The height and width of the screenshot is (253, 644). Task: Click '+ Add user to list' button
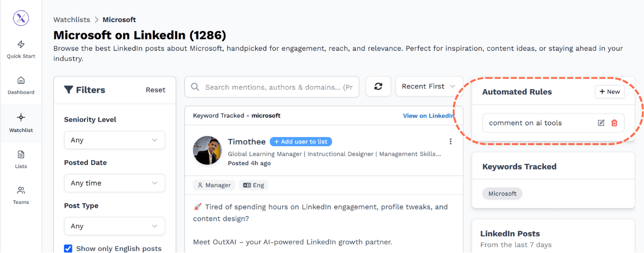pyautogui.click(x=301, y=142)
